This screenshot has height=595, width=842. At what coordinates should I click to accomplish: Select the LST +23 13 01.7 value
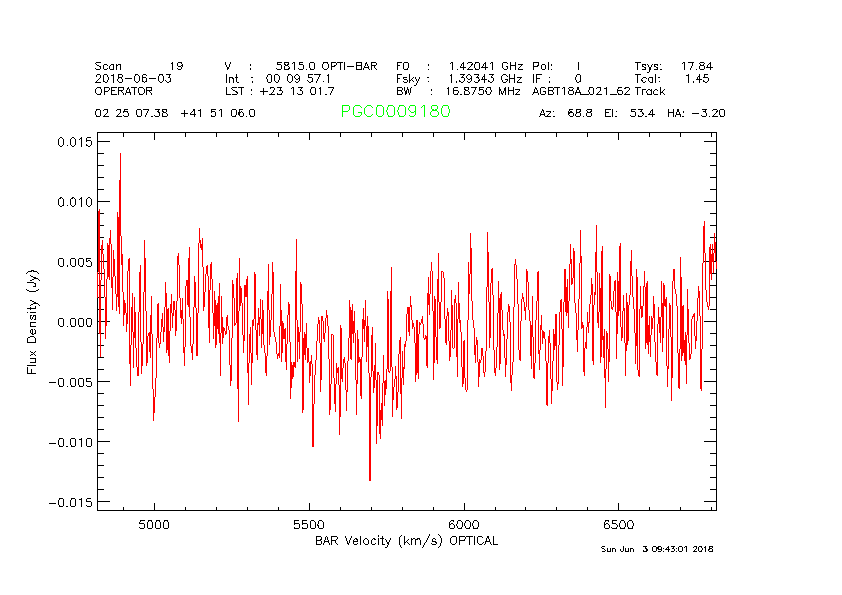(x=279, y=90)
